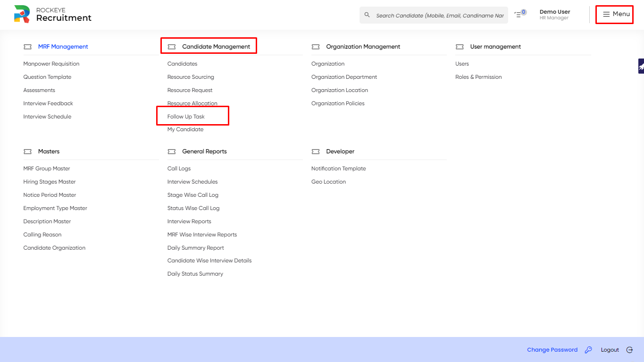Click the search magnifier icon

(367, 15)
